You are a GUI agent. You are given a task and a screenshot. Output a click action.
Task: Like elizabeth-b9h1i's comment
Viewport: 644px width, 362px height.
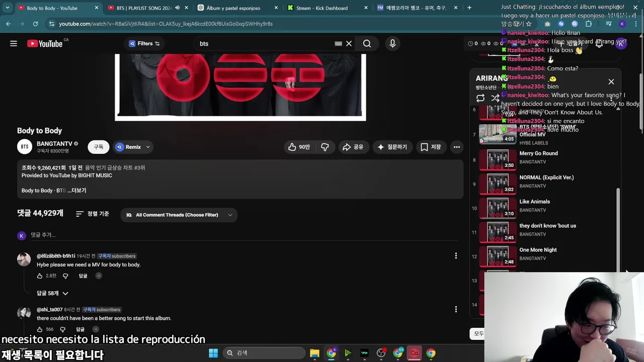tap(40, 276)
